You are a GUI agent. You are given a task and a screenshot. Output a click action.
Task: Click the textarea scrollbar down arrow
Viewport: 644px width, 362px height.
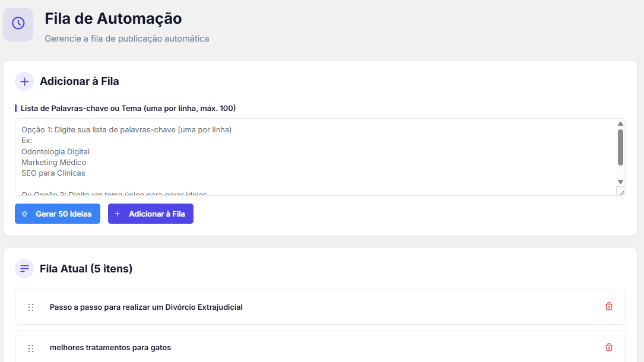point(620,182)
